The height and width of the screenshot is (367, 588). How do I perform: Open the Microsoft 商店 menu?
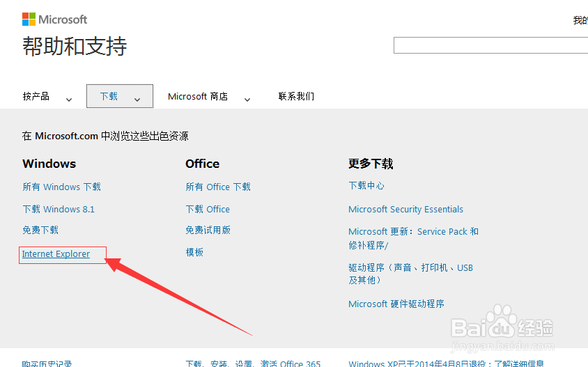198,96
